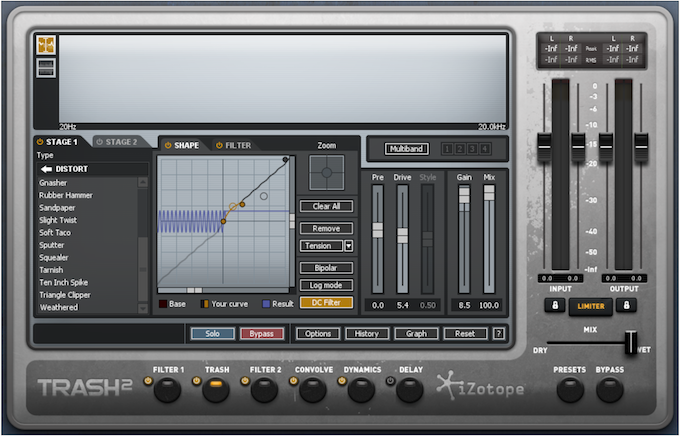Open help with the question mark

click(499, 334)
